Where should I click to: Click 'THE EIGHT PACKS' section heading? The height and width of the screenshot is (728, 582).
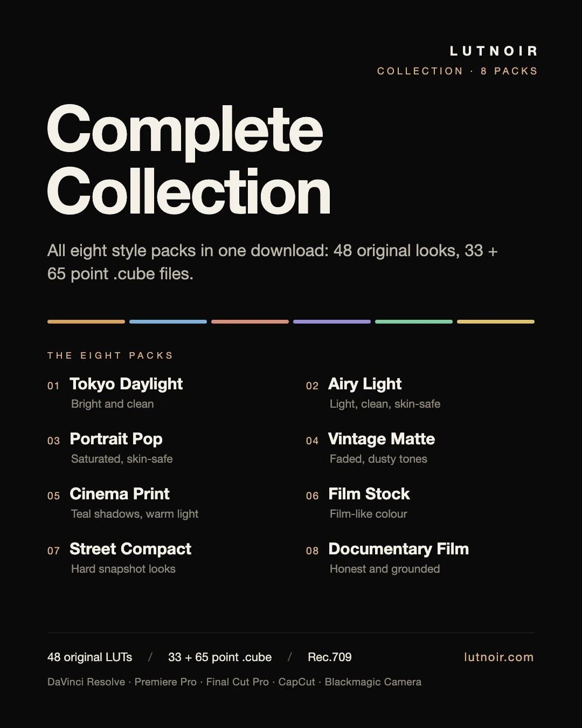(x=110, y=355)
